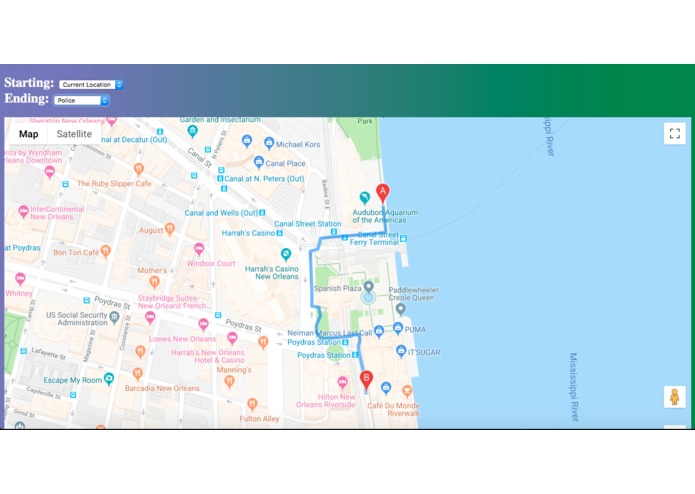Click the Michael Kors shopping pin
The height and width of the screenshot is (494, 695).
click(x=269, y=143)
